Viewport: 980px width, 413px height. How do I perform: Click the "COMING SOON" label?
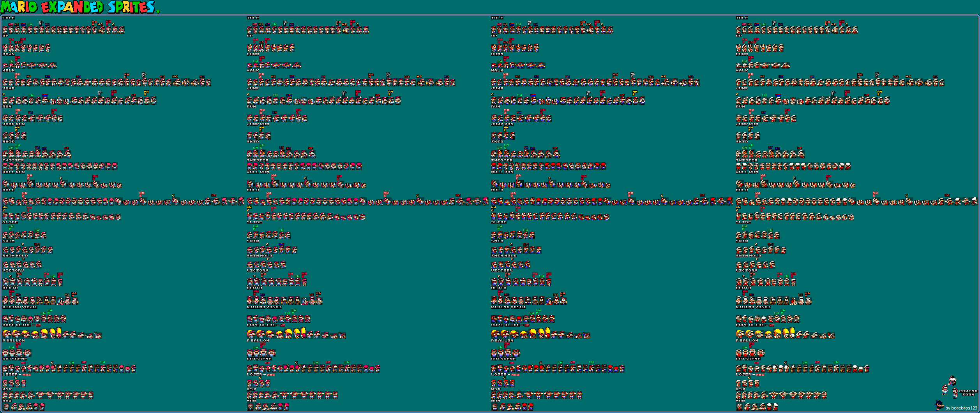(x=968, y=393)
